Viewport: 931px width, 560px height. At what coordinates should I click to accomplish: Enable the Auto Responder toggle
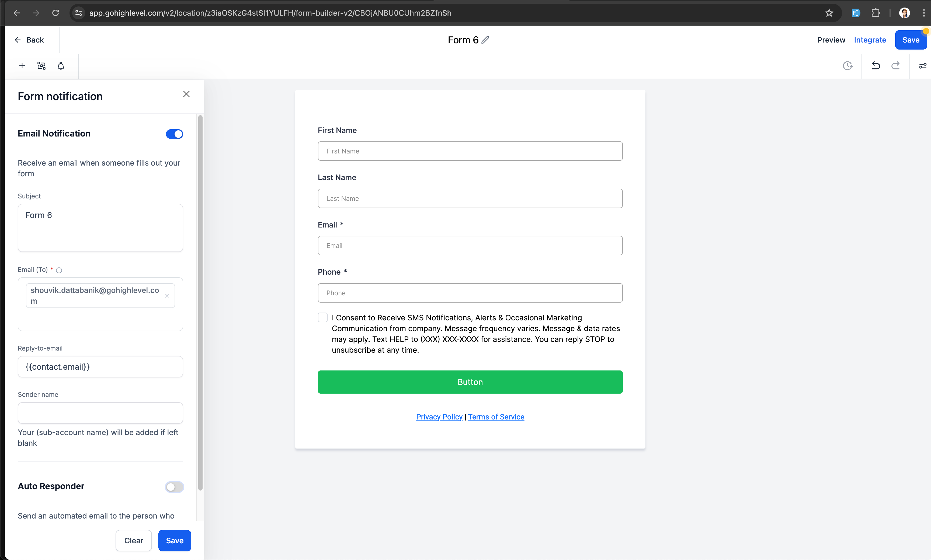coord(174,486)
